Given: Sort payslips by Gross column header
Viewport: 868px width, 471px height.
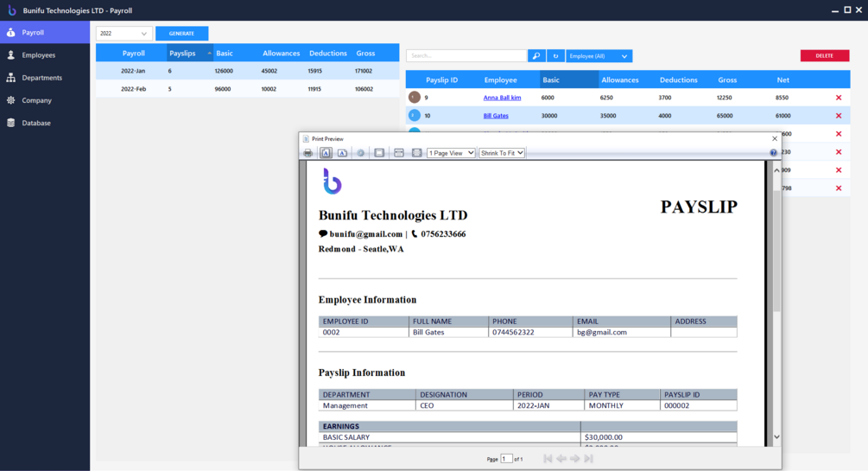Looking at the screenshot, I should [x=727, y=80].
